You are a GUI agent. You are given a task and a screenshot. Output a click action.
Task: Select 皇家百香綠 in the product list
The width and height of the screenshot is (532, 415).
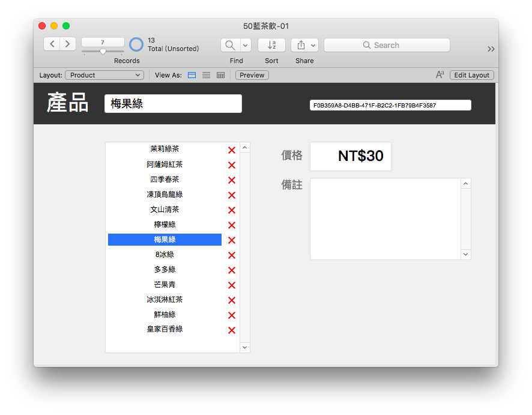point(165,329)
